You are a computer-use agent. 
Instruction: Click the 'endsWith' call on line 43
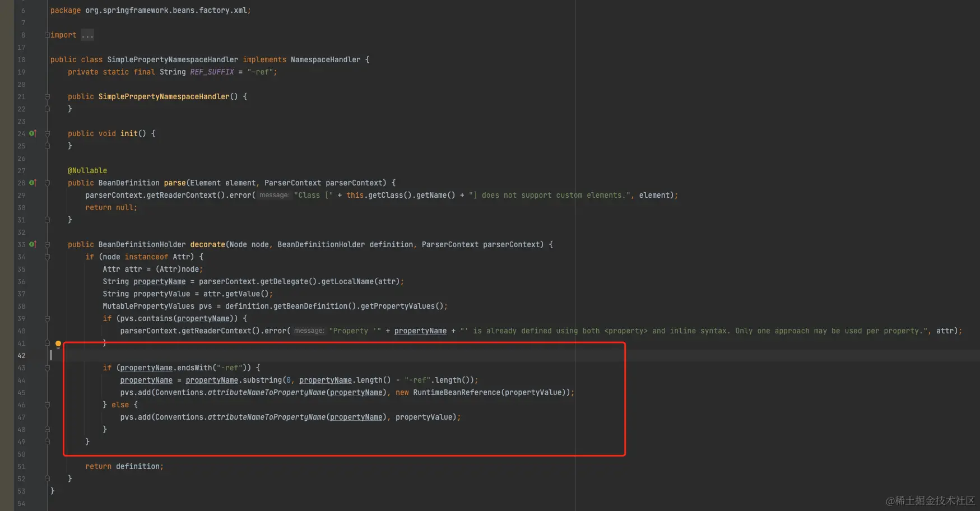(x=194, y=368)
